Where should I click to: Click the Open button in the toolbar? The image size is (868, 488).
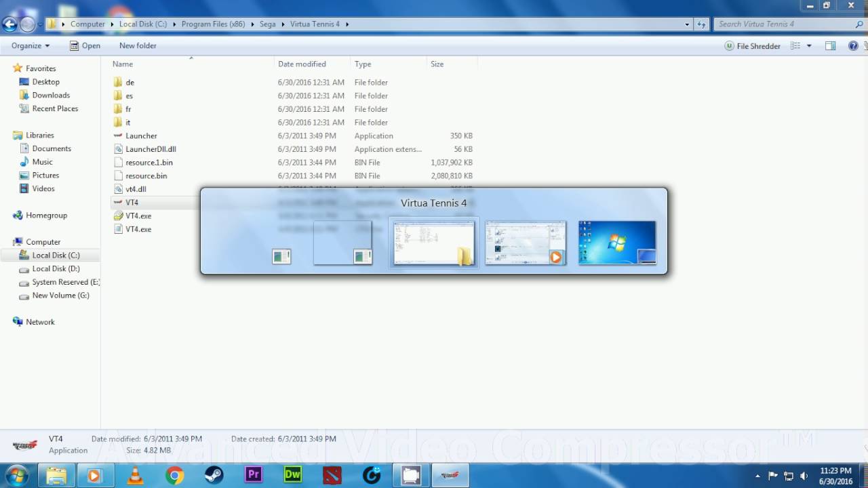pyautogui.click(x=85, y=45)
